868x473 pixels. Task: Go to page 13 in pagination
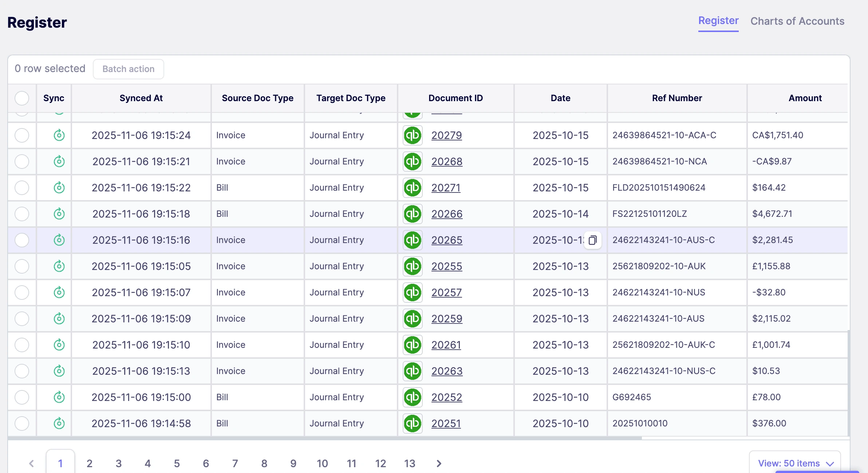click(x=410, y=463)
